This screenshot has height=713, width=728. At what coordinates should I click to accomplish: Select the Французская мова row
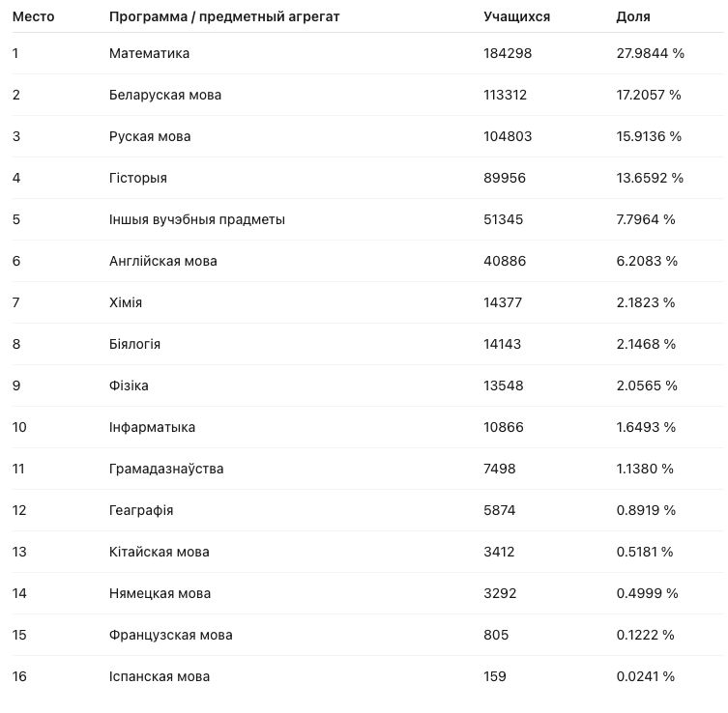pos(367,635)
